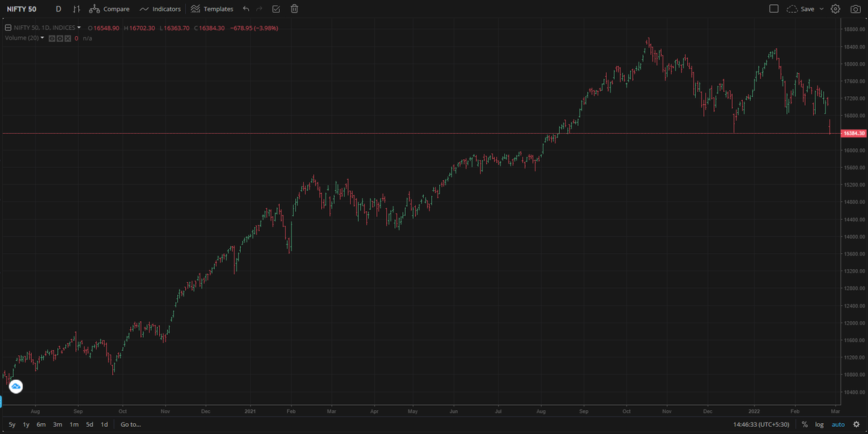Viewport: 868px width, 434px height.
Task: Set time range to 3m
Action: [57, 425]
